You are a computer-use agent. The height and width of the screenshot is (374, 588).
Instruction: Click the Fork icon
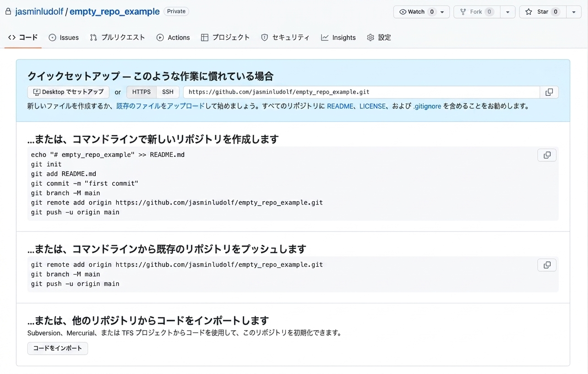tap(463, 12)
